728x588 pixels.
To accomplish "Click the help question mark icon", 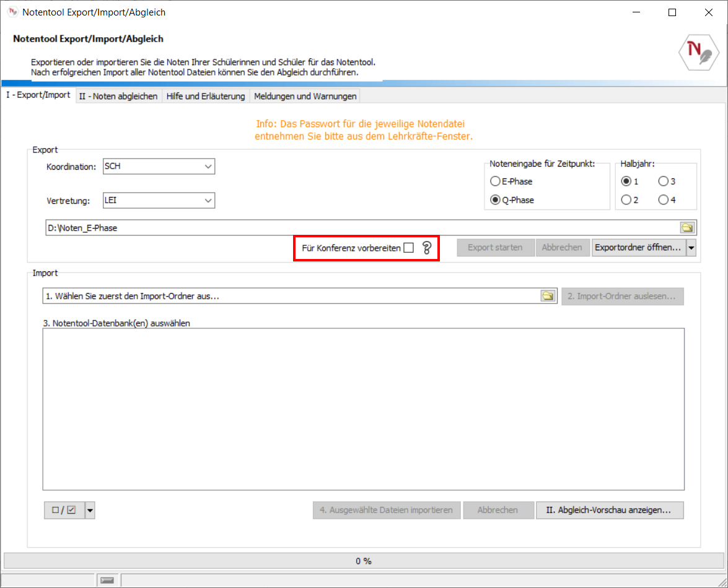I will (x=426, y=248).
